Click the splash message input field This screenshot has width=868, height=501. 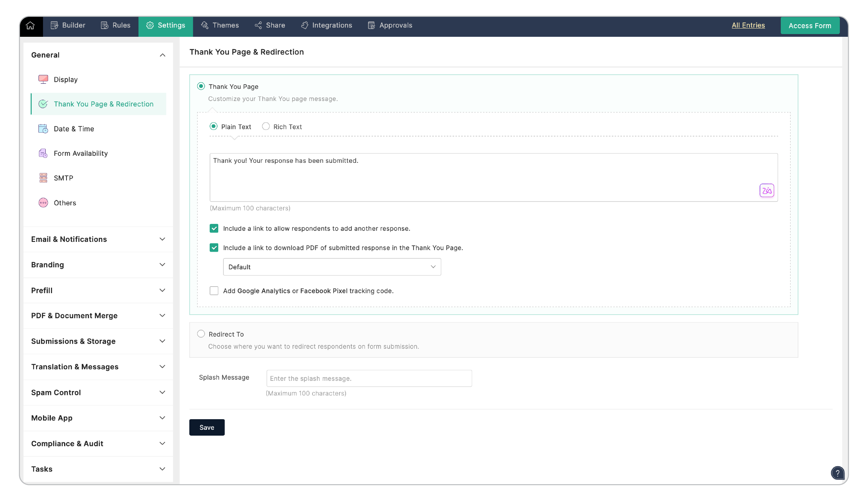click(x=369, y=378)
